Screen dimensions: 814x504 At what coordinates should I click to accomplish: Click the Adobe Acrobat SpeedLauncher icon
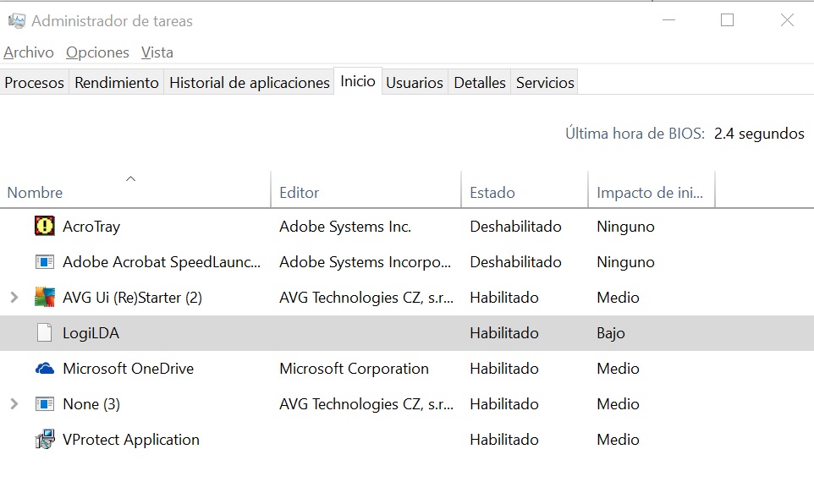44,262
